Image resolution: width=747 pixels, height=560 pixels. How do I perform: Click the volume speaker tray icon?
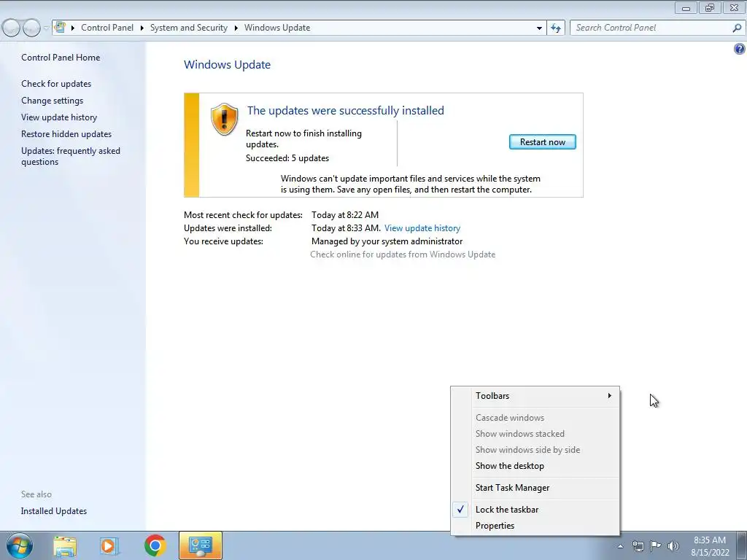tap(673, 546)
